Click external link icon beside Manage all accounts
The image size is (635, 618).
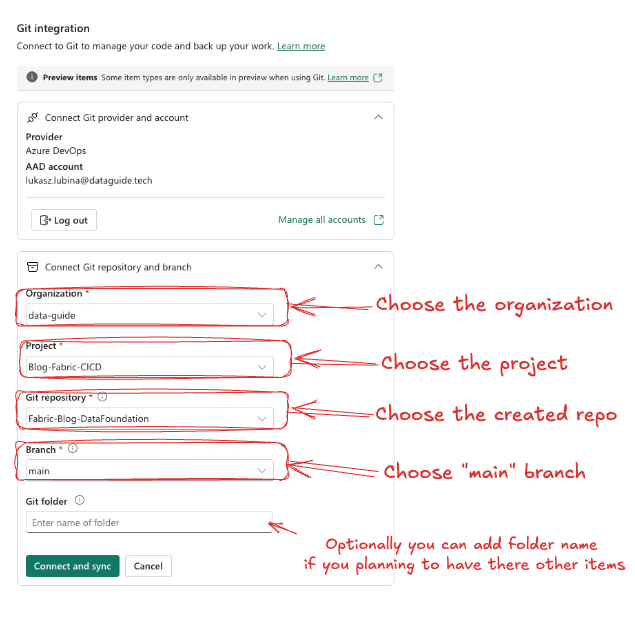click(x=378, y=220)
